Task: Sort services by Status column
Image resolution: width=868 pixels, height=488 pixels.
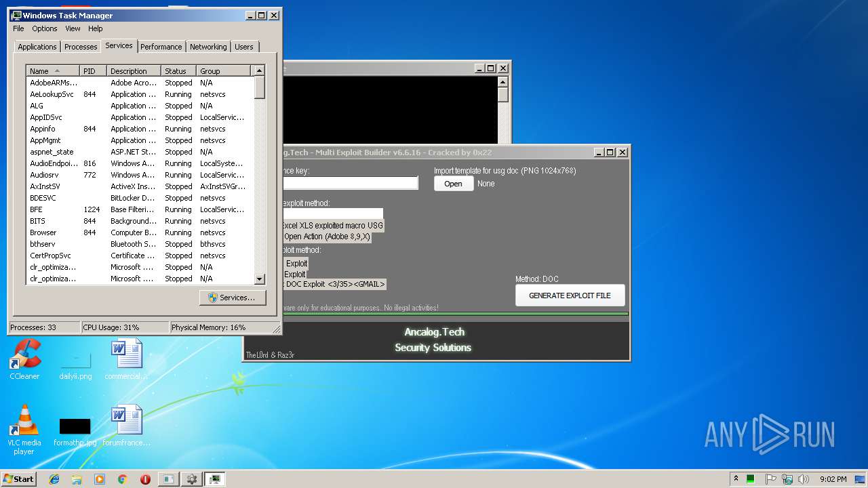Action: click(179, 70)
